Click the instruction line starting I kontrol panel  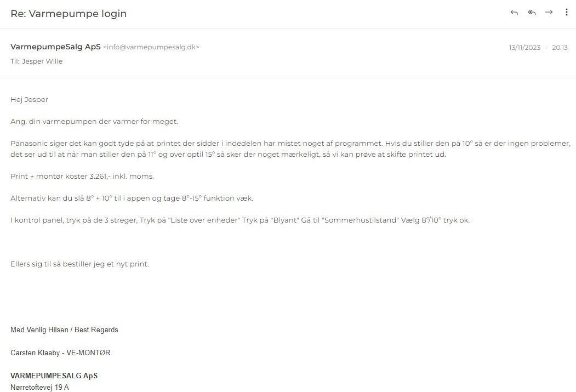tap(240, 220)
